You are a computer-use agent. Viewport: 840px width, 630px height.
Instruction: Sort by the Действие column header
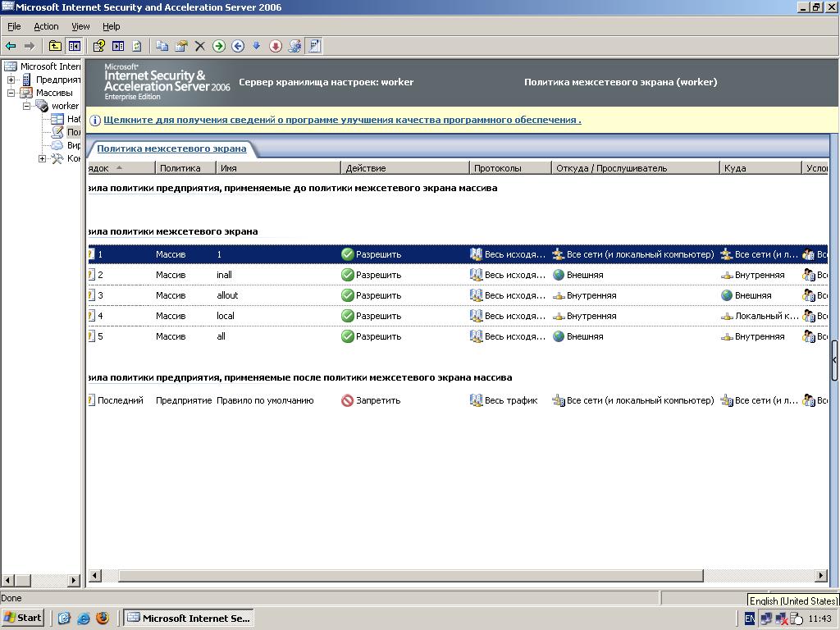click(405, 168)
